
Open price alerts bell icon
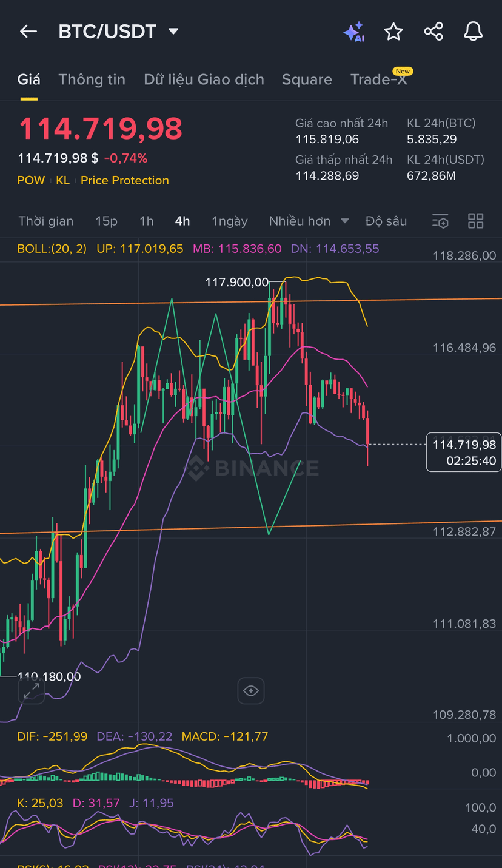click(474, 32)
